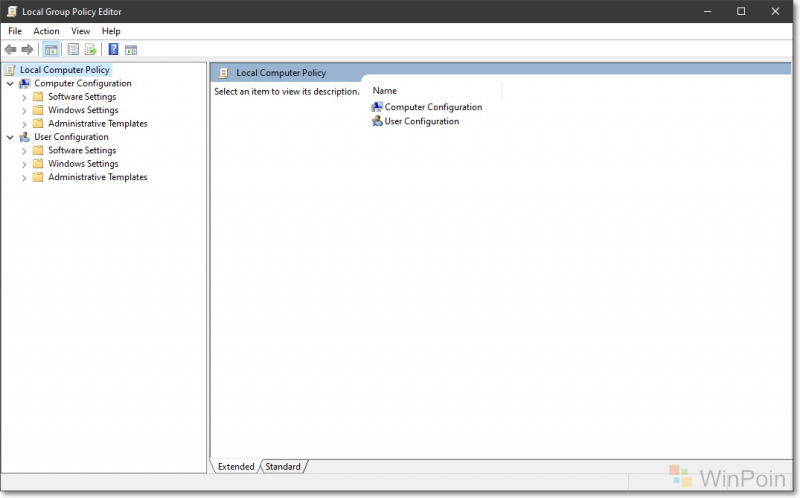Click the Windows Settings folder under Computer Configuration

coord(83,110)
